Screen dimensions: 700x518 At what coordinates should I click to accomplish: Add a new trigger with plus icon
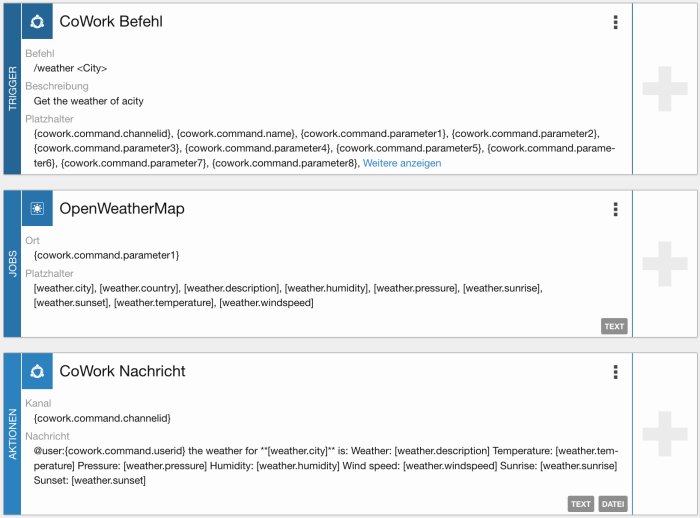(664, 89)
